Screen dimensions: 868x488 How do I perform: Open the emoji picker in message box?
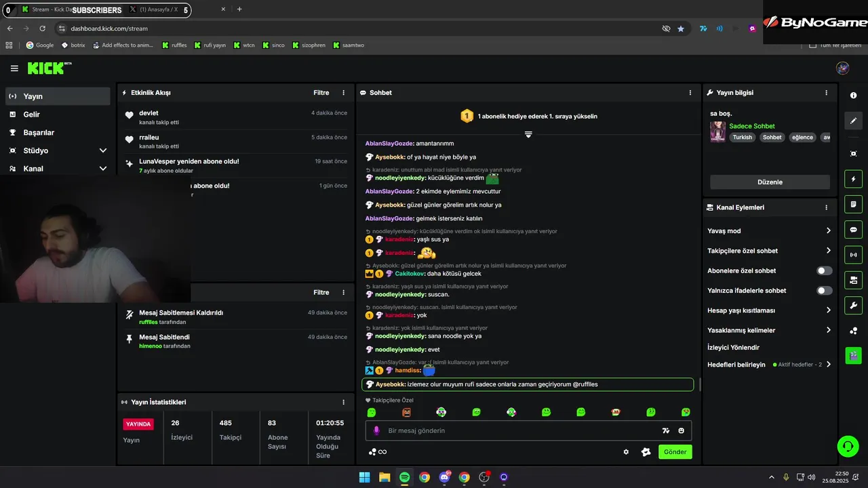coord(682,430)
